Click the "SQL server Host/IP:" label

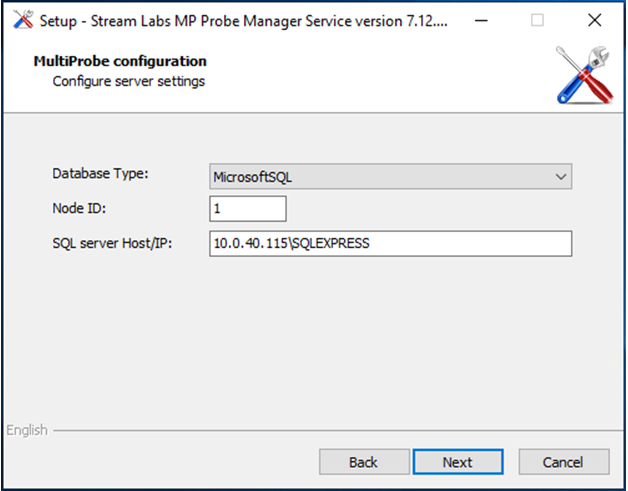point(113,241)
